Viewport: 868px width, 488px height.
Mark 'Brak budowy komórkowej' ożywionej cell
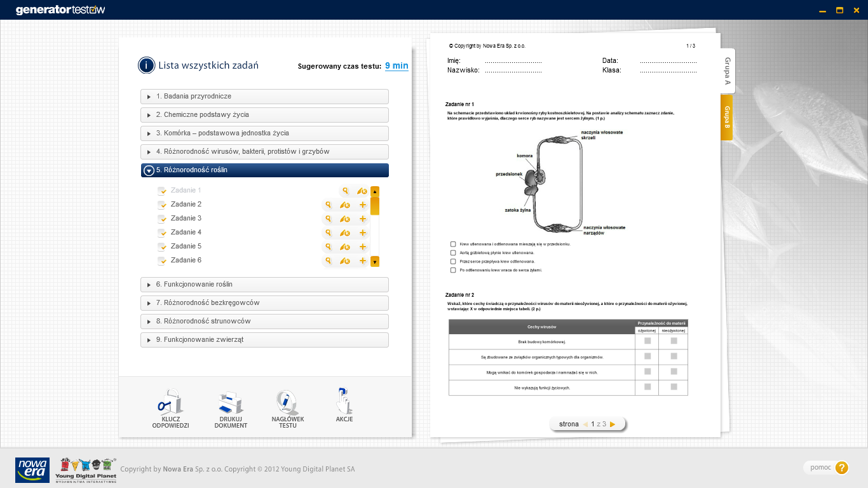click(648, 341)
